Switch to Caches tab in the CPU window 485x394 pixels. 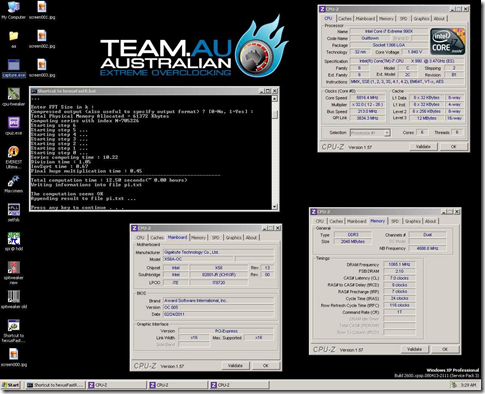click(x=345, y=19)
